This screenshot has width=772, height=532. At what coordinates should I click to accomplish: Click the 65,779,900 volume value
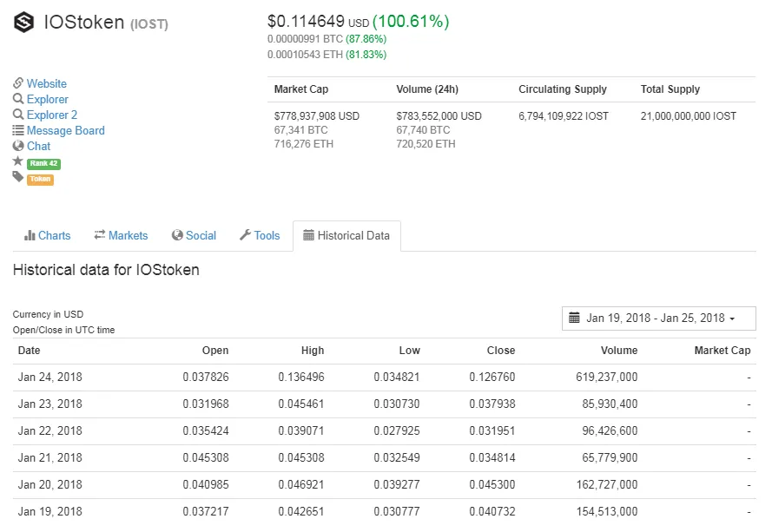coord(610,457)
